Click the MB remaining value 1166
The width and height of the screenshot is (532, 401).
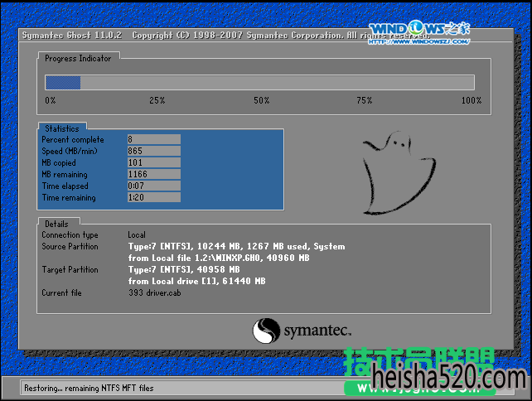click(x=153, y=174)
